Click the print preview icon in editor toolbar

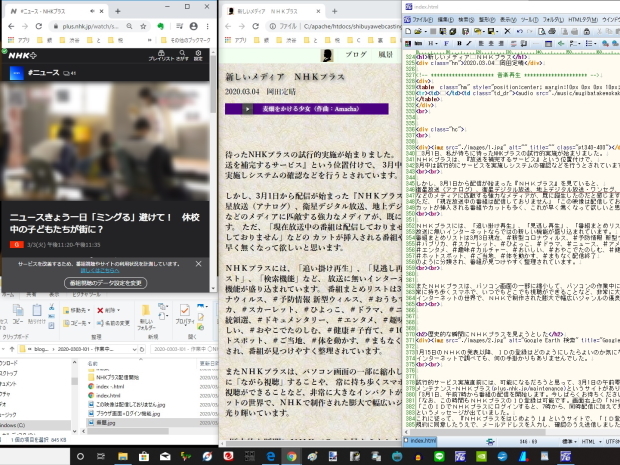click(x=541, y=31)
